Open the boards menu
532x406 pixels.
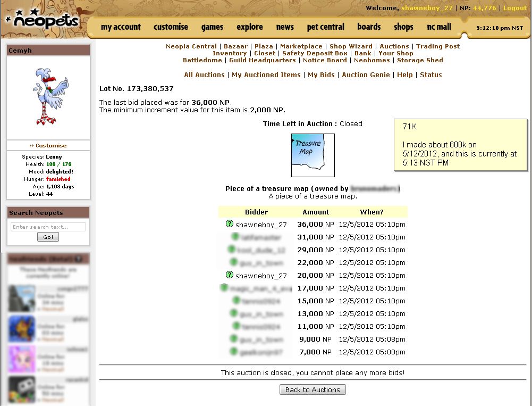pyautogui.click(x=369, y=27)
